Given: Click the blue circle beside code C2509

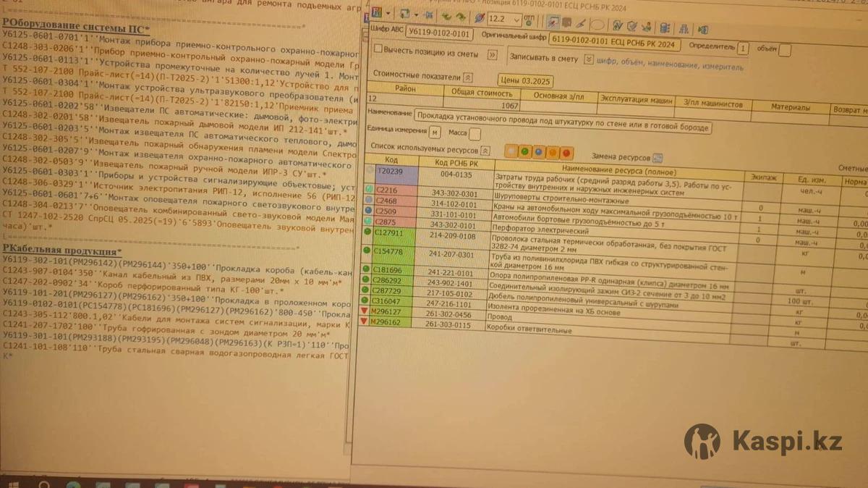Looking at the screenshot, I should (x=367, y=210).
